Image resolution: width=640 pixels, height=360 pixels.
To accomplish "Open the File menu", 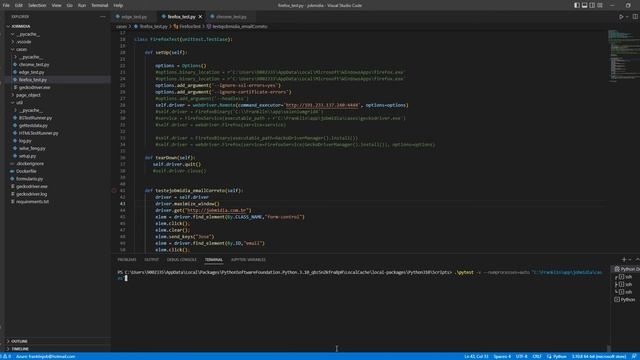I will tap(6, 5).
